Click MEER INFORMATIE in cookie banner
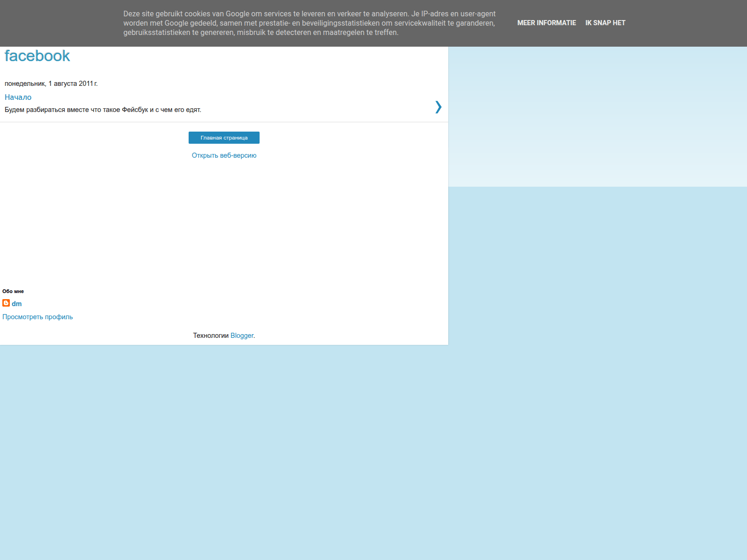 (547, 23)
